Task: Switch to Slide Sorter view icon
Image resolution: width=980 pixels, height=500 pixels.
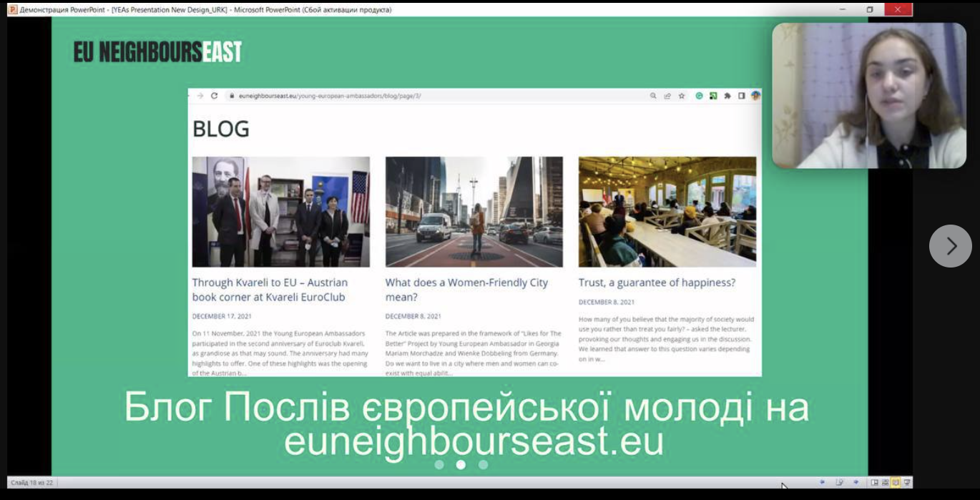Action: 885,482
